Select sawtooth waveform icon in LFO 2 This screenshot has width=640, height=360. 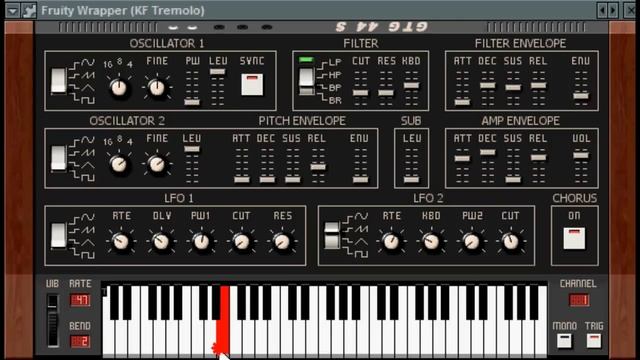coord(361,229)
